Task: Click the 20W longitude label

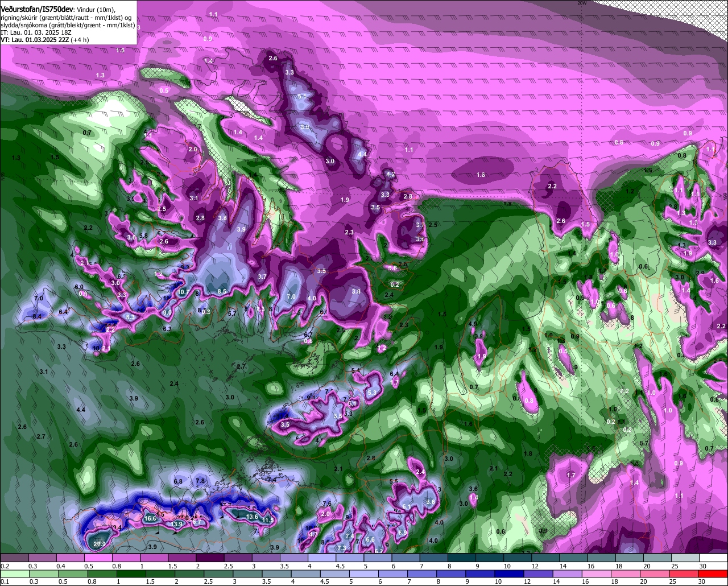Action: point(581,3)
